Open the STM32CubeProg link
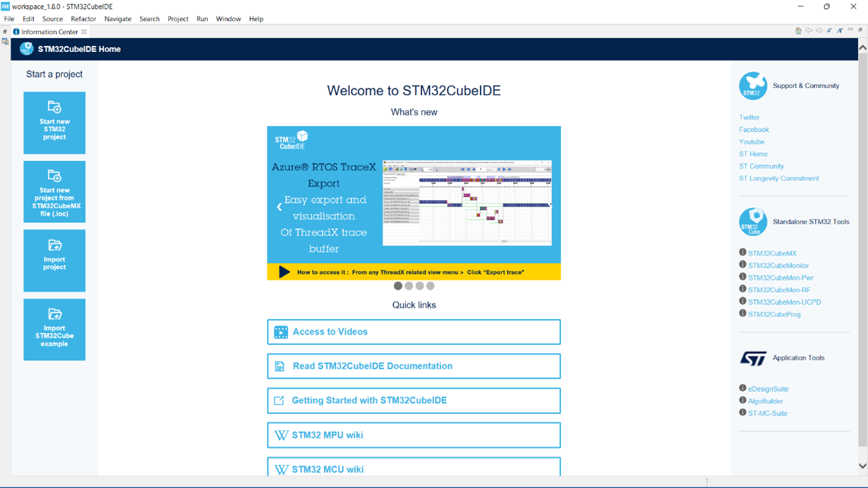This screenshot has width=868, height=488. coord(774,314)
